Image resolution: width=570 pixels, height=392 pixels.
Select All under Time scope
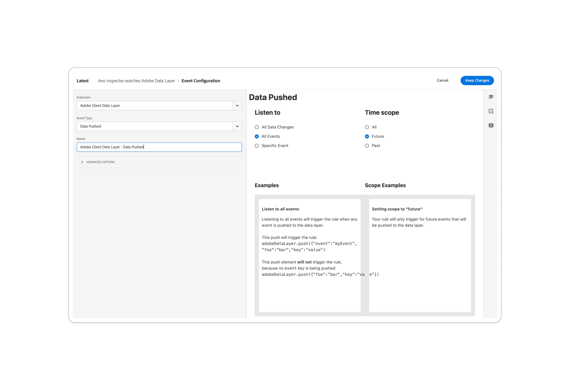(x=367, y=127)
